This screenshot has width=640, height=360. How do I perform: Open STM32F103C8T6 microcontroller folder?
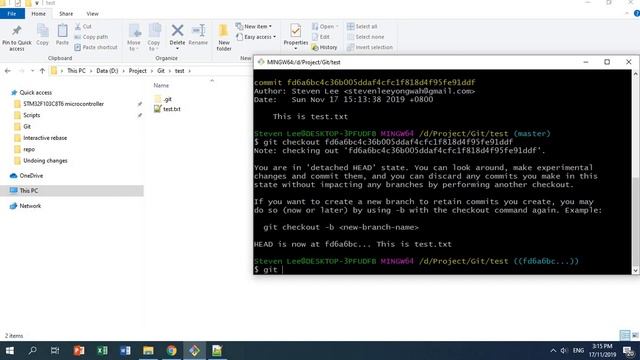[x=63, y=104]
